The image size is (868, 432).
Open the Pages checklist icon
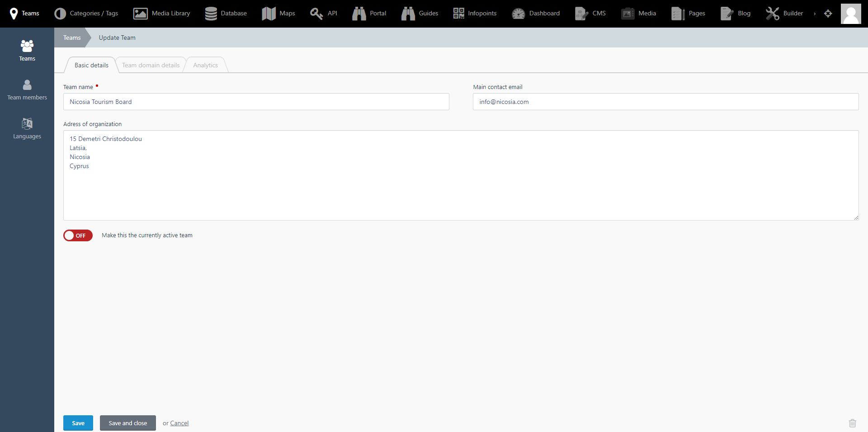point(678,14)
